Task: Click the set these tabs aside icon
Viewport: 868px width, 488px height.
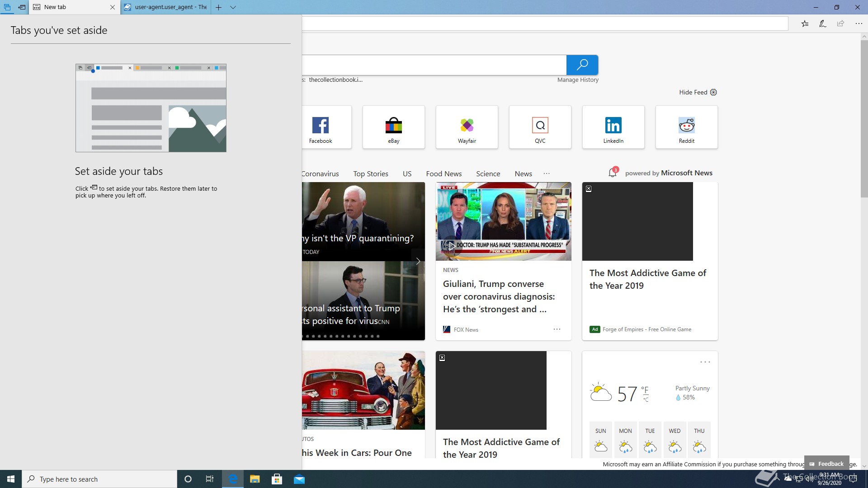Action: point(22,7)
